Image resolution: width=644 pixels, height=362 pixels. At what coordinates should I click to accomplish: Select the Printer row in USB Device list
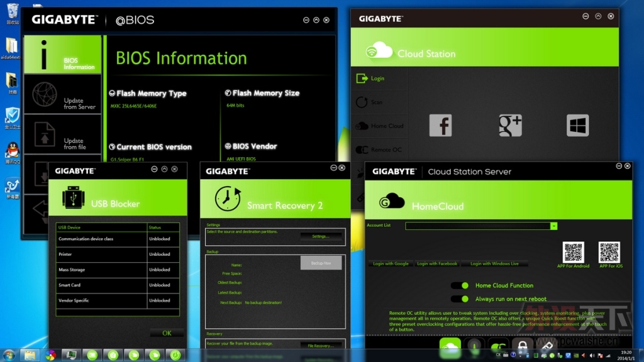click(118, 255)
